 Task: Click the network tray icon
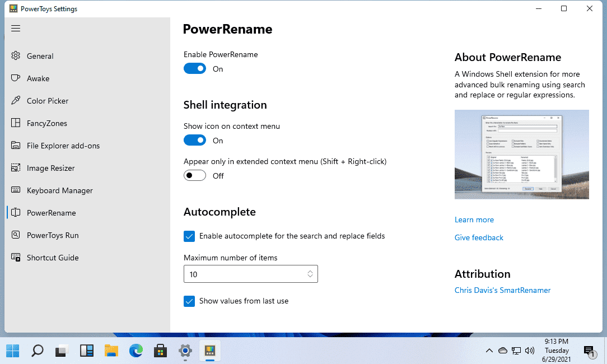click(516, 351)
